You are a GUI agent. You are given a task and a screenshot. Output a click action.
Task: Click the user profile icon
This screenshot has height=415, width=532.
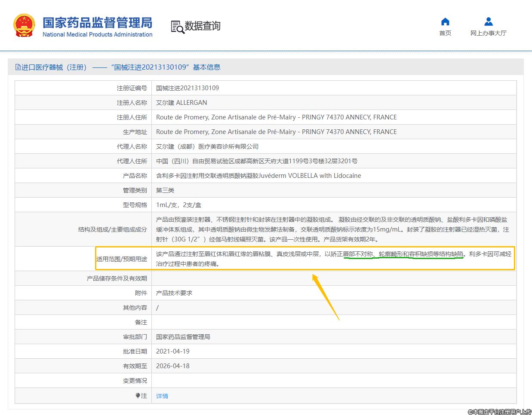coord(488,22)
